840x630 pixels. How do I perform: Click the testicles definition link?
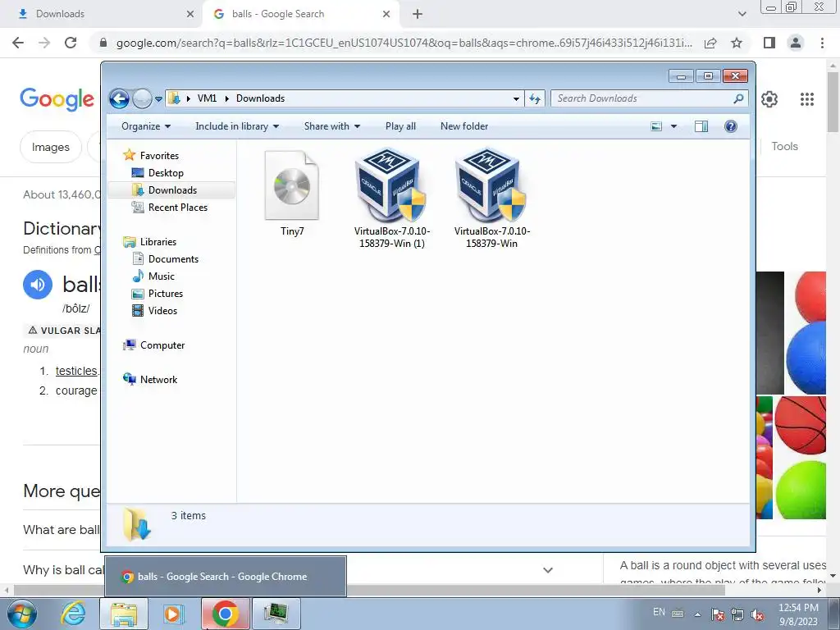point(76,371)
